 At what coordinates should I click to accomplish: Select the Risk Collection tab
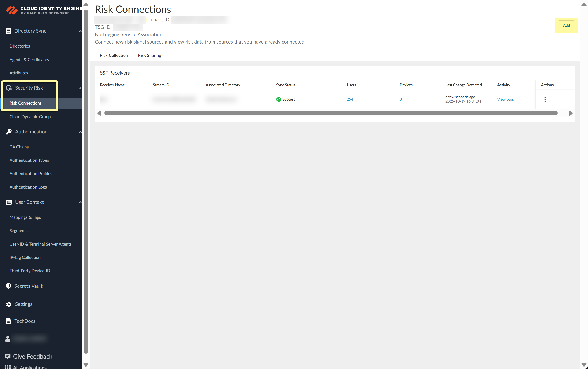tap(114, 55)
